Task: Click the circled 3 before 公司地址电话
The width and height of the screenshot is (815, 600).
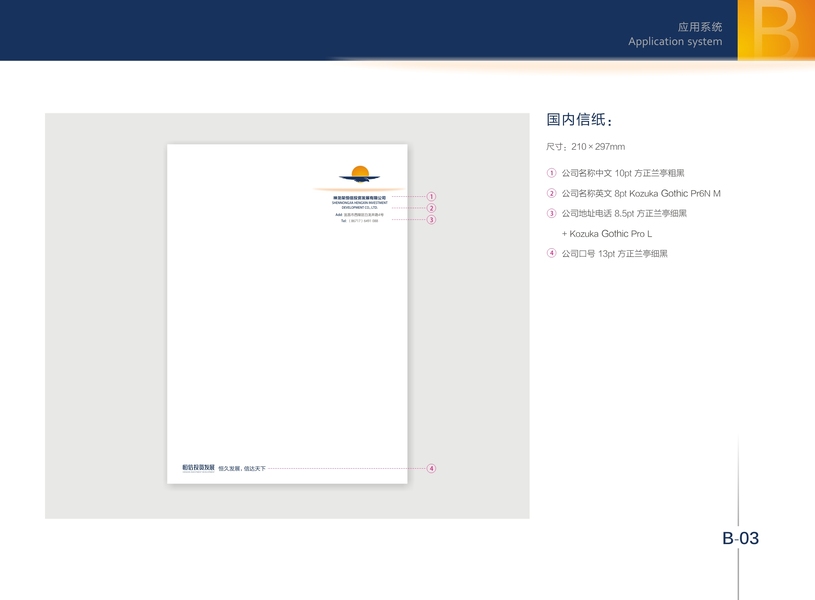Action: (551, 213)
